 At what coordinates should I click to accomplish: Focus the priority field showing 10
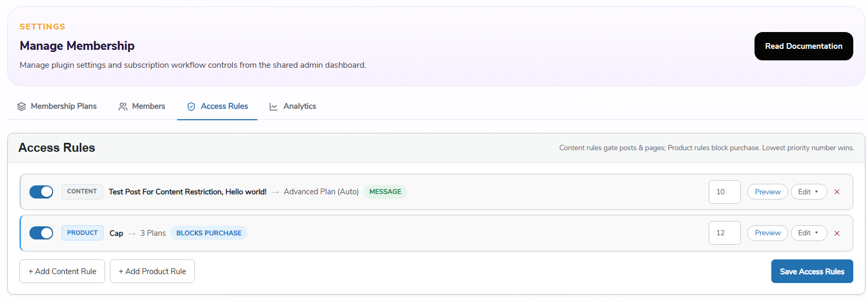point(725,192)
